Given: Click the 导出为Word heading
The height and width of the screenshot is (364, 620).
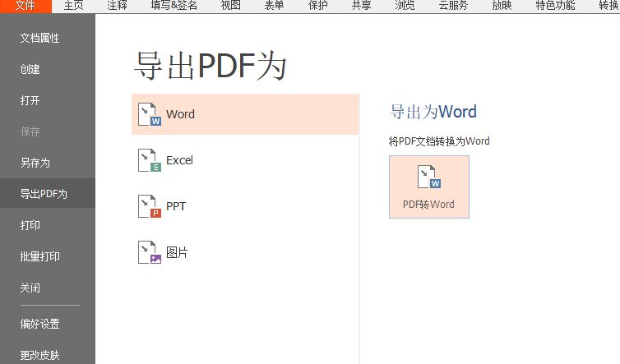Looking at the screenshot, I should 433,112.
